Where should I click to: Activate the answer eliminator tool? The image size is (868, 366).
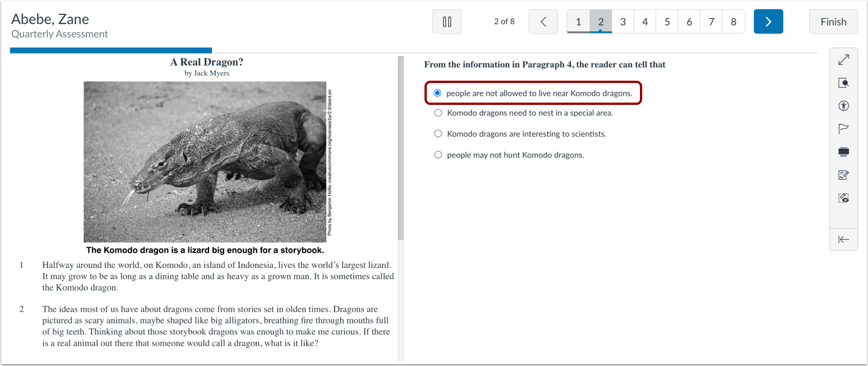click(844, 198)
